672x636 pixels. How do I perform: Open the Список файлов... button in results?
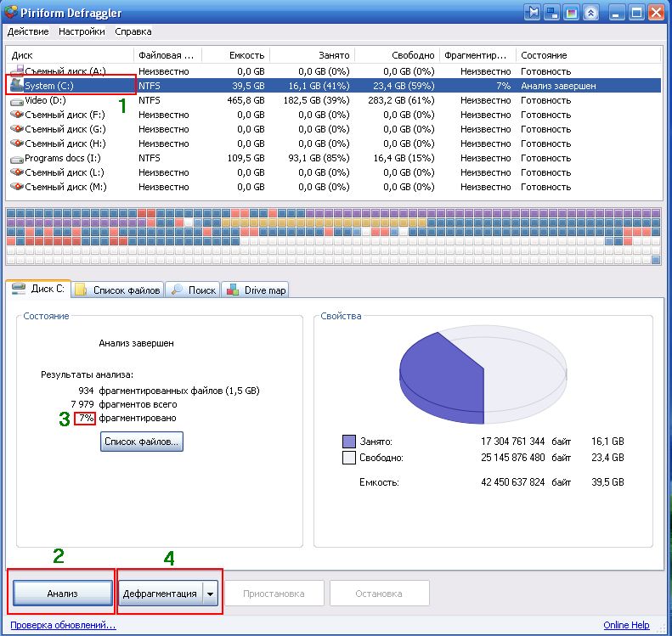click(141, 442)
